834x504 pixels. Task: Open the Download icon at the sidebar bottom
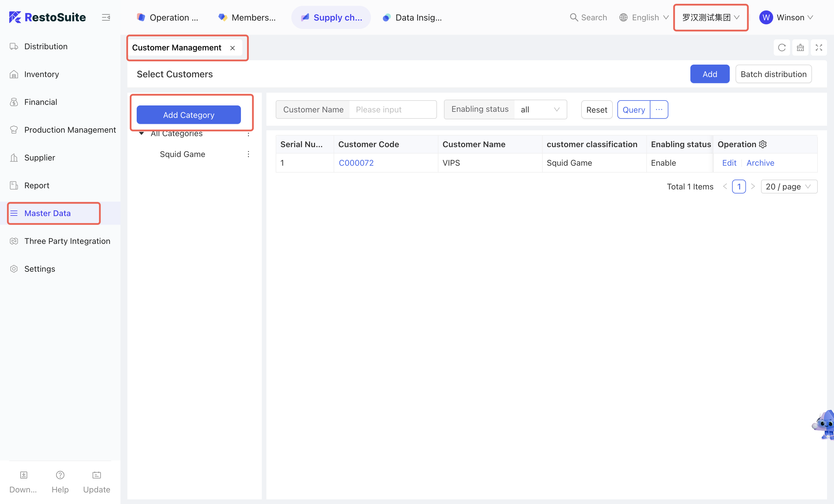click(23, 475)
